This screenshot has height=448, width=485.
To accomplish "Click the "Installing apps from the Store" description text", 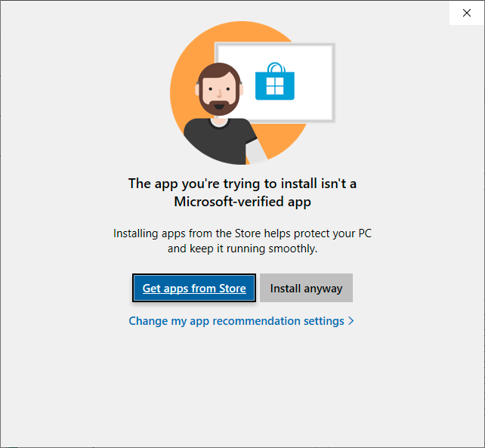I will (242, 241).
